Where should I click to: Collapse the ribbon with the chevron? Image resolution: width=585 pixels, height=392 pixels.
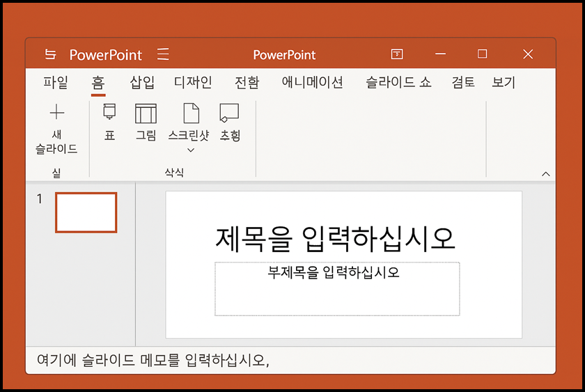[x=546, y=174]
